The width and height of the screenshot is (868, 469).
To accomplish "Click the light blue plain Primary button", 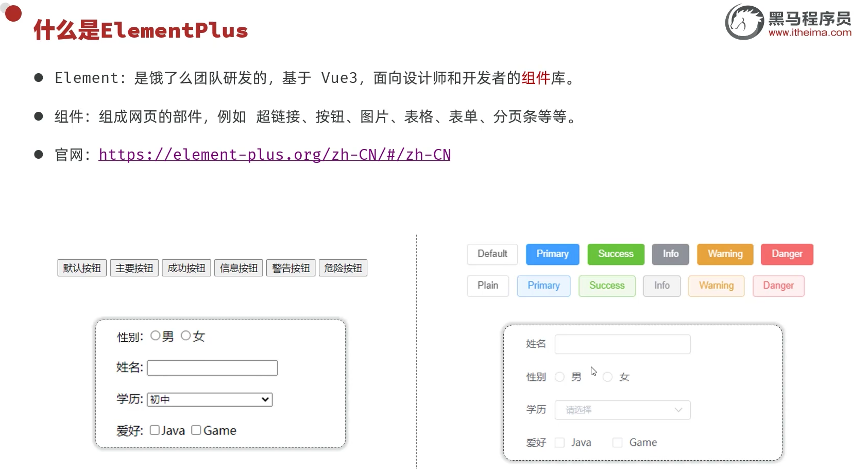I will pos(544,286).
